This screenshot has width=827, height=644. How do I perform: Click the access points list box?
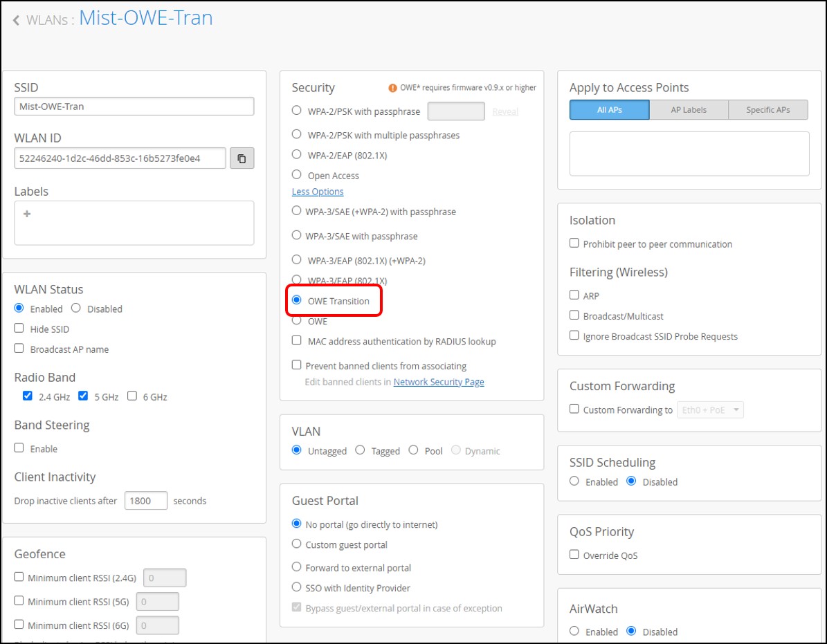click(x=689, y=154)
